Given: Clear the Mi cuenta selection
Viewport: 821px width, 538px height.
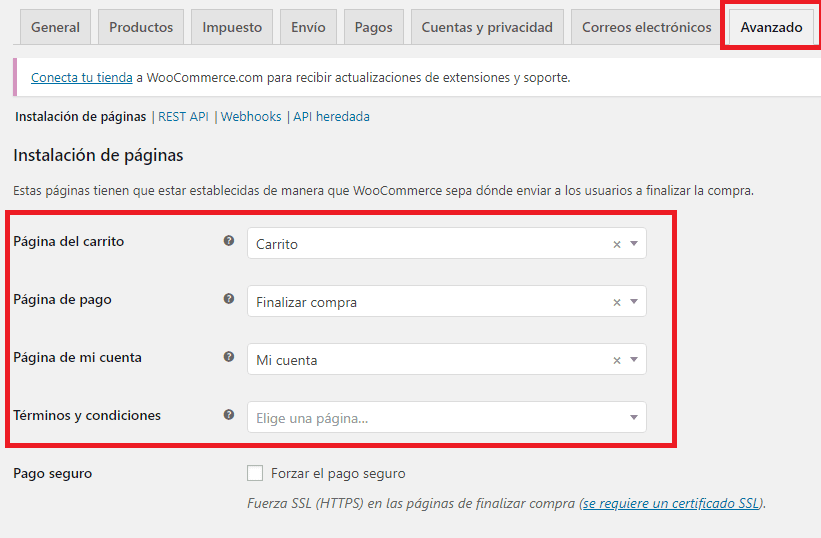Looking at the screenshot, I should [x=617, y=361].
